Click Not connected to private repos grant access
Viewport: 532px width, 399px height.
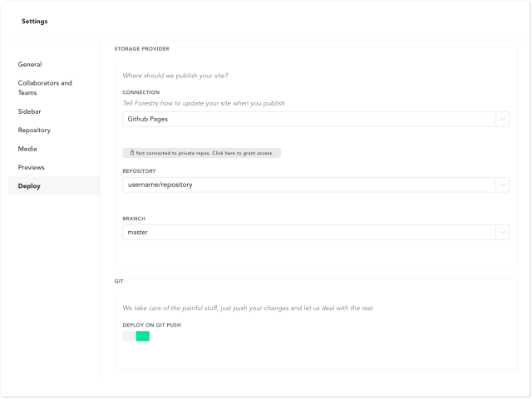201,153
